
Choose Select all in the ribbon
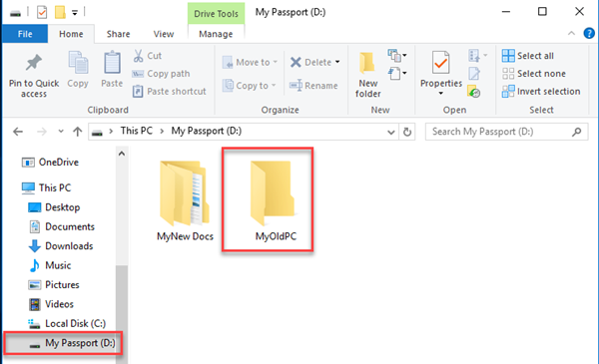click(x=528, y=56)
